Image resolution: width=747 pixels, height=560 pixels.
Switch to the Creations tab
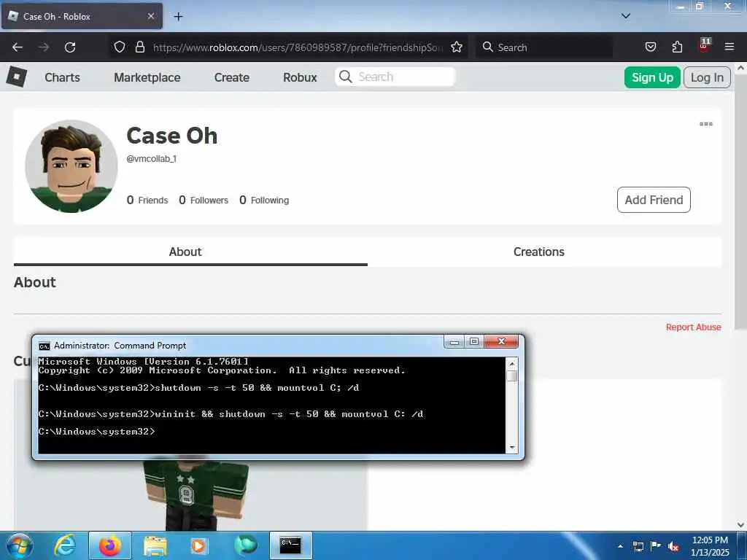[x=539, y=252]
